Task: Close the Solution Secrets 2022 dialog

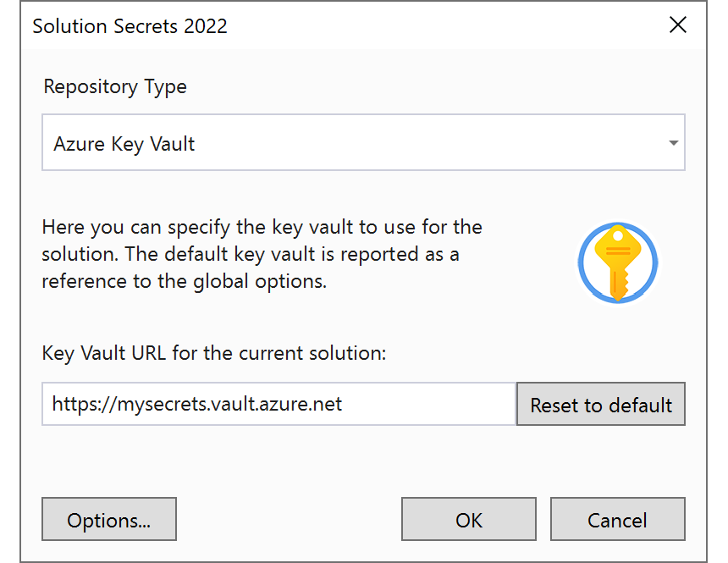Action: pyautogui.click(x=677, y=25)
